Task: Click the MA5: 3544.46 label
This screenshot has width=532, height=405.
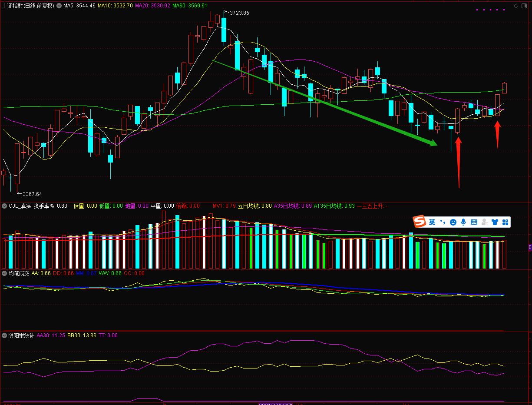Action: tap(79, 6)
